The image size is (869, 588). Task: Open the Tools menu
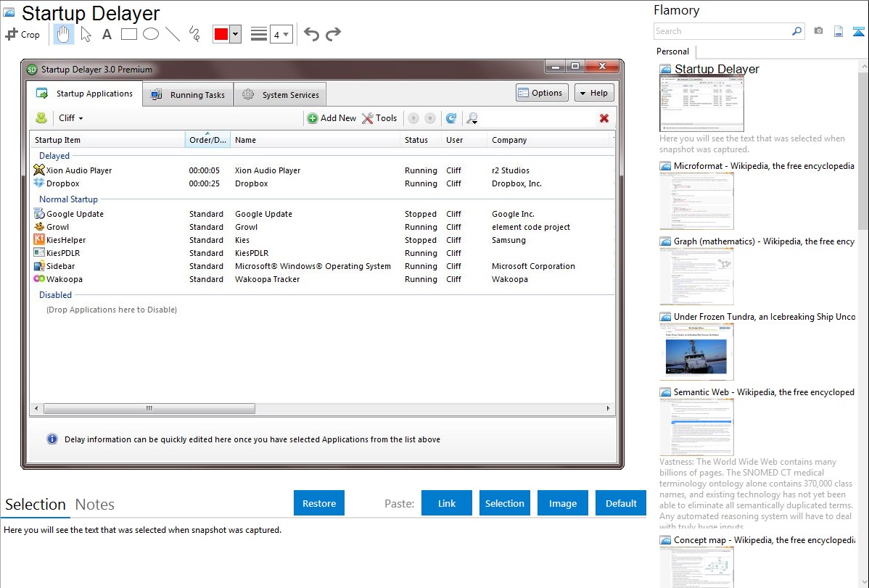pyautogui.click(x=379, y=118)
